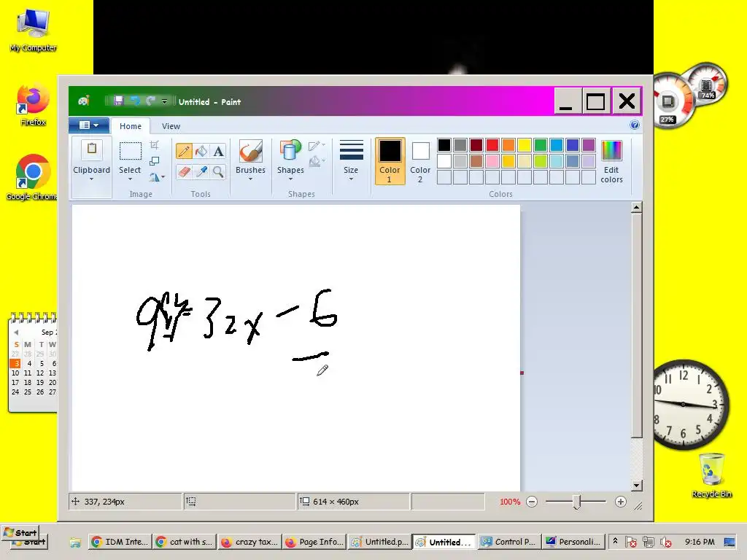The height and width of the screenshot is (560, 747).
Task: Click the zoom slider handle
Action: tap(576, 502)
